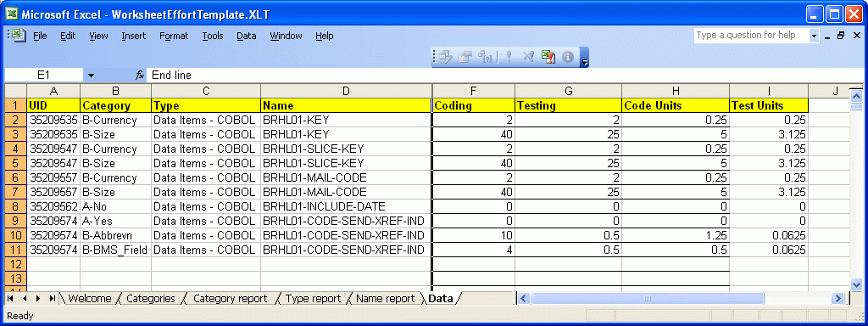The width and height of the screenshot is (868, 326).
Task: Select column D header
Action: tap(346, 91)
